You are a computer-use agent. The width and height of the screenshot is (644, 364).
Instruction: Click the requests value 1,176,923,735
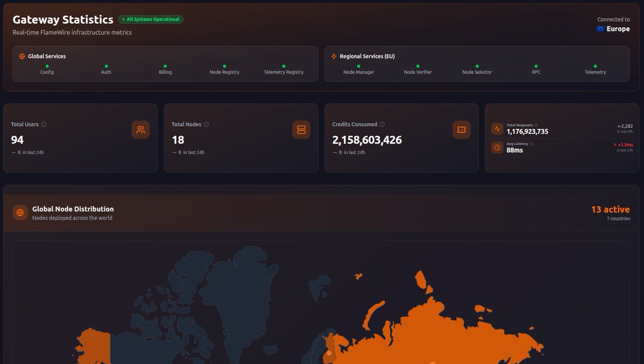point(528,132)
